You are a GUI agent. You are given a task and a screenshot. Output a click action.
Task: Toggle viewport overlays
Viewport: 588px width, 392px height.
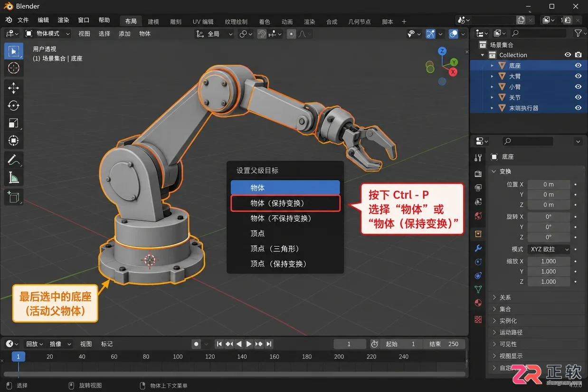(x=454, y=34)
